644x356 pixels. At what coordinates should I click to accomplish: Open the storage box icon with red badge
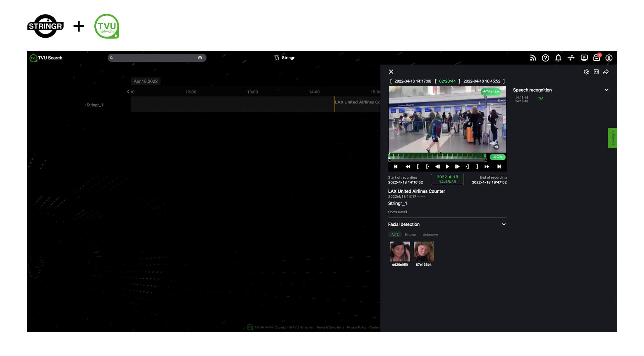click(597, 57)
